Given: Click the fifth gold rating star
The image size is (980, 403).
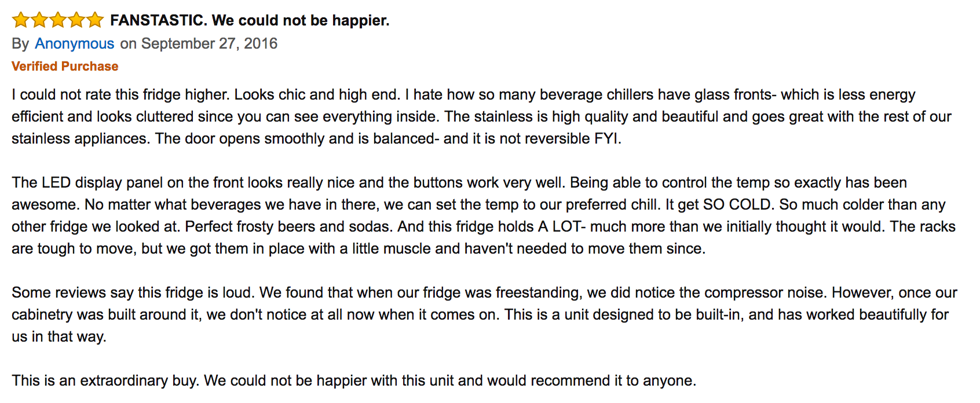Looking at the screenshot, I should point(95,20).
